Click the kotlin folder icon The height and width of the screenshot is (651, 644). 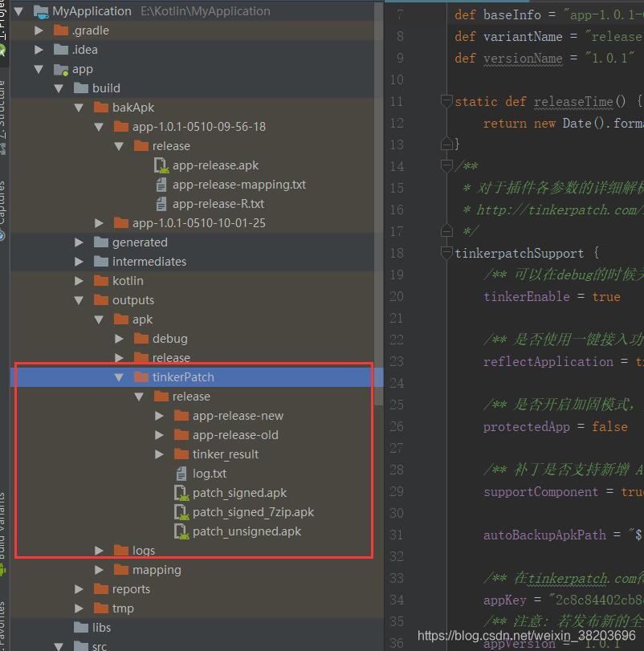(x=101, y=281)
